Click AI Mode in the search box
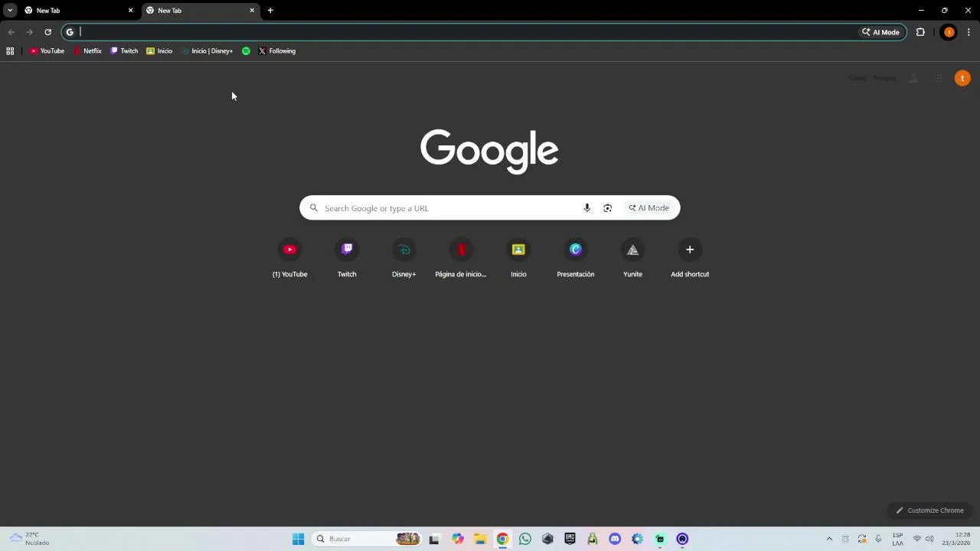Image resolution: width=980 pixels, height=551 pixels. pyautogui.click(x=649, y=208)
